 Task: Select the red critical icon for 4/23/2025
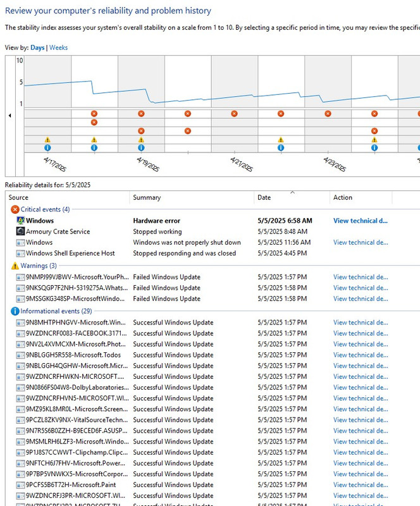328,114
